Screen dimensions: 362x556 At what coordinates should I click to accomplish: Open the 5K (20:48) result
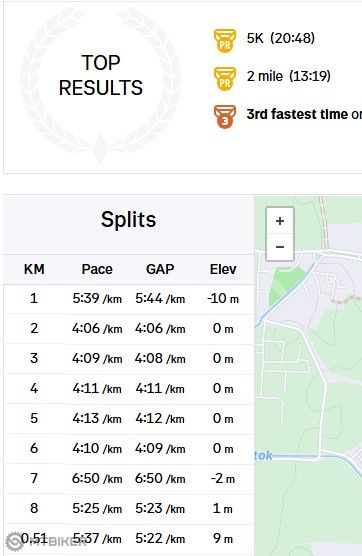coord(280,38)
